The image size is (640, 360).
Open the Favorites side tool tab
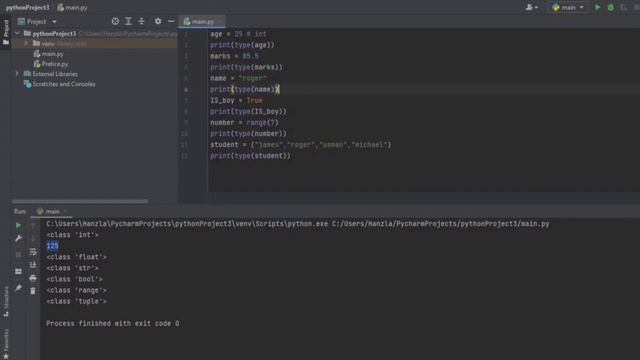pyautogui.click(x=6, y=344)
